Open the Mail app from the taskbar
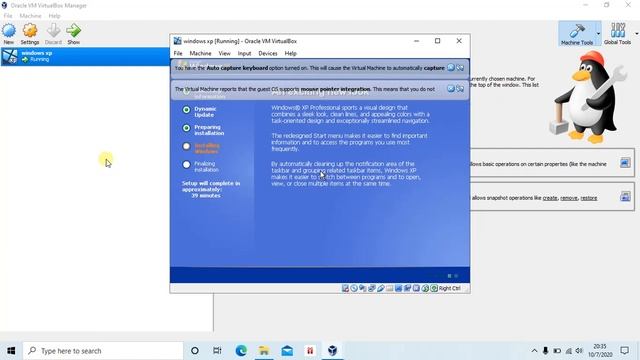The image size is (640, 360). (287, 351)
